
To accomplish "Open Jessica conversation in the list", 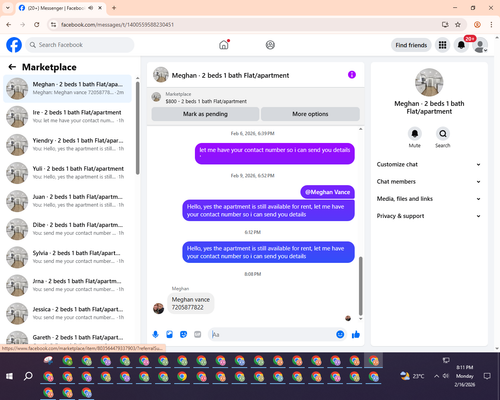I will (67, 313).
